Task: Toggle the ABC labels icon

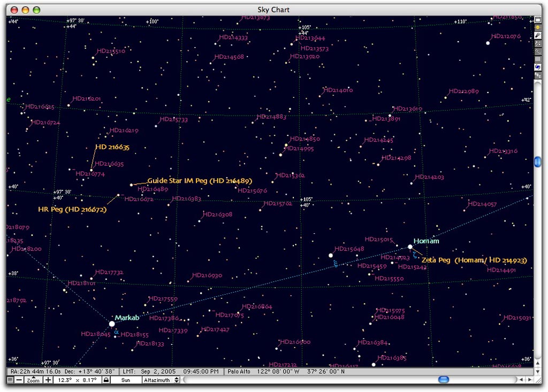Action: tap(538, 75)
